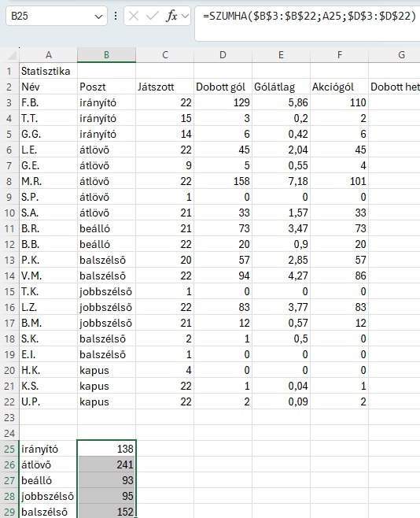The height and width of the screenshot is (518, 420).
Task: Cancel the formula entry with the X icon
Action: tap(134, 16)
